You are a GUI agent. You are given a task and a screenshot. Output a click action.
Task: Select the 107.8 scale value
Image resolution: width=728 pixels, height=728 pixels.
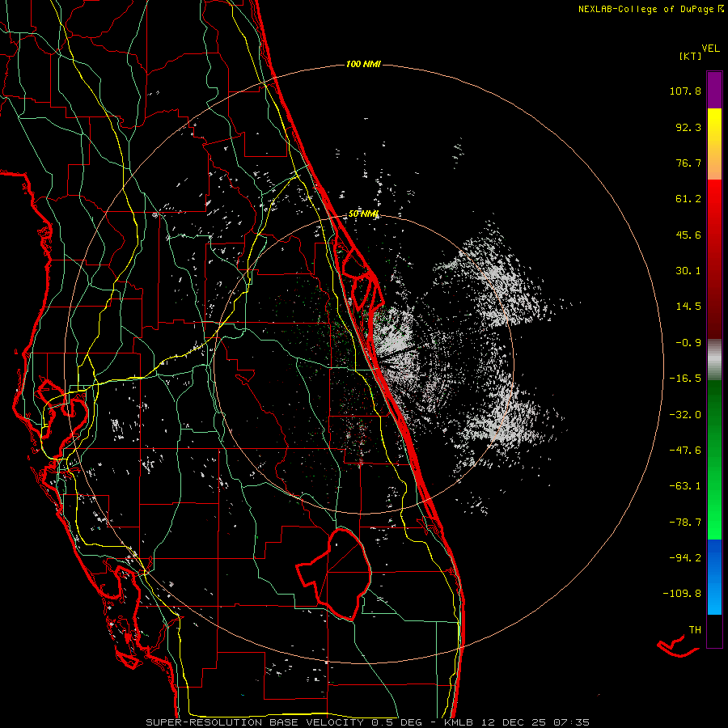pyautogui.click(x=685, y=91)
